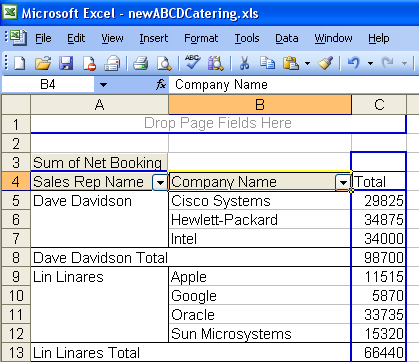Screen dimensions: 419x362
Task: Print the sheet using the printer icon
Action: tap(141, 63)
